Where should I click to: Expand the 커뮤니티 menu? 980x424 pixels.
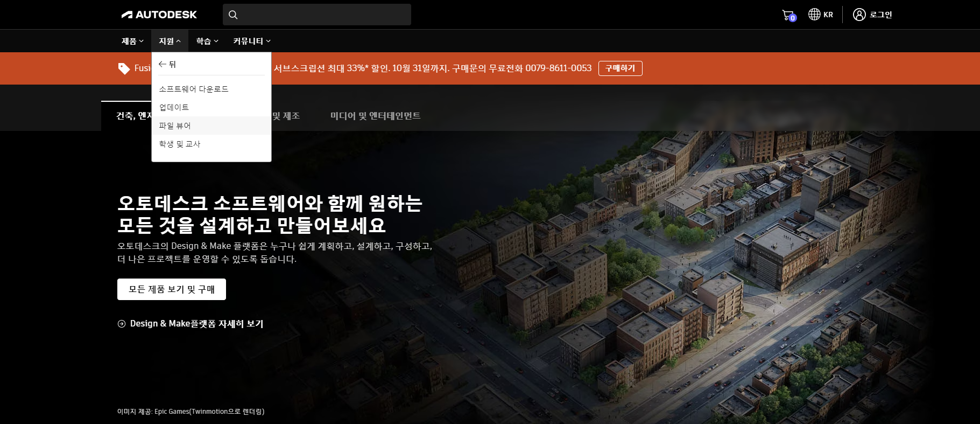point(252,41)
